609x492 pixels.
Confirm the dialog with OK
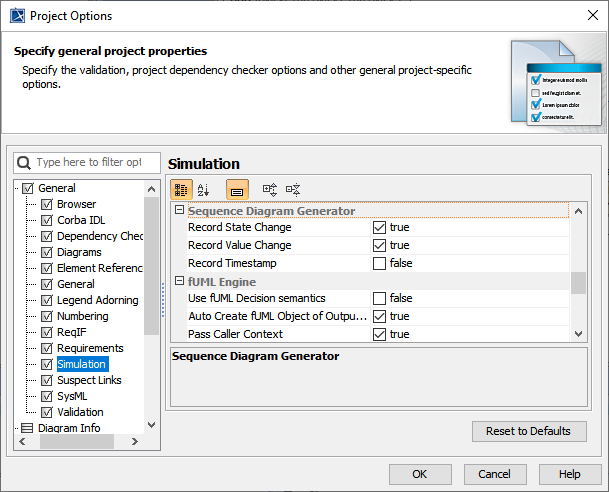pos(419,474)
